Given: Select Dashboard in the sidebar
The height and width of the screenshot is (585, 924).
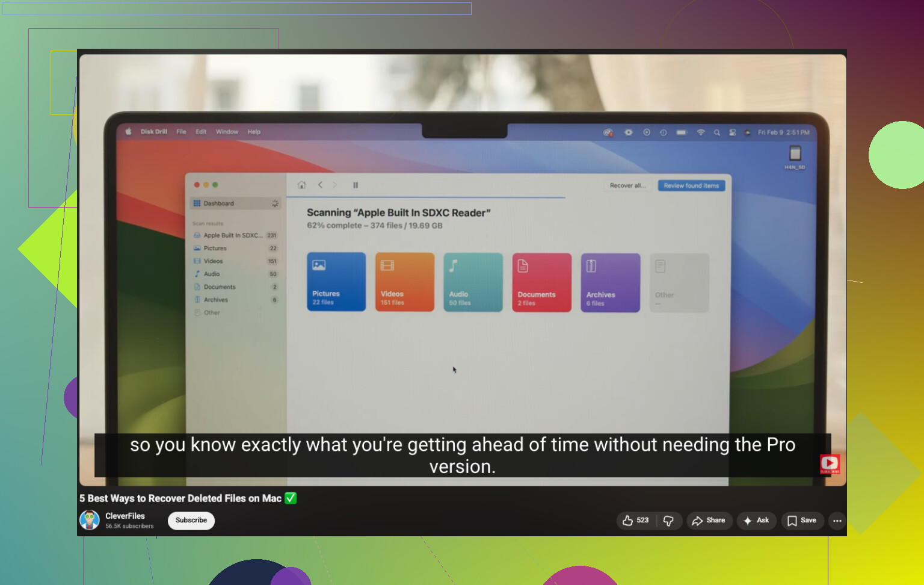Looking at the screenshot, I should point(235,203).
